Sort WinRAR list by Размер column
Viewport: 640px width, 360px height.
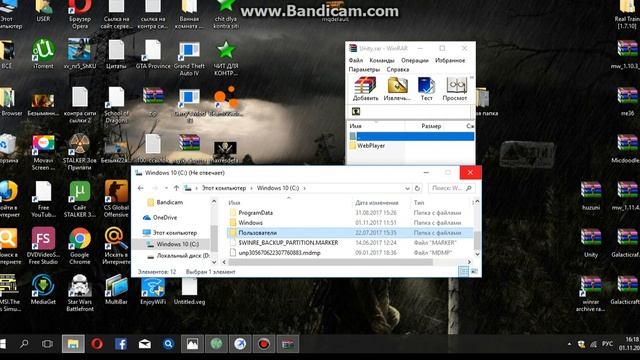[x=431, y=126]
